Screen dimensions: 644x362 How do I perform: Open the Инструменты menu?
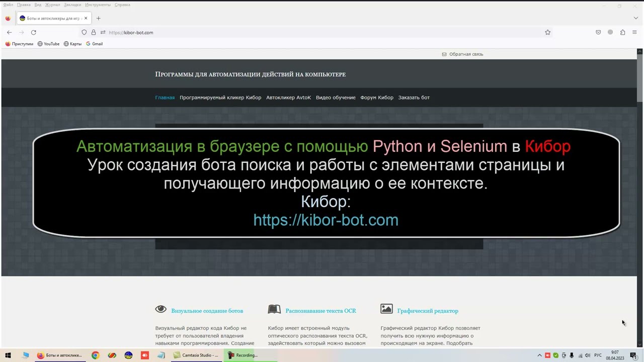coord(98,5)
